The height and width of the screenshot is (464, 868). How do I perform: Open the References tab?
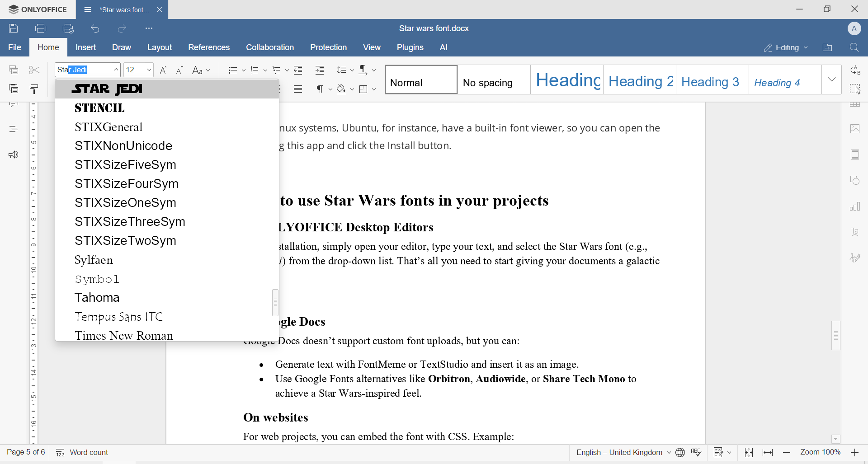coord(209,47)
